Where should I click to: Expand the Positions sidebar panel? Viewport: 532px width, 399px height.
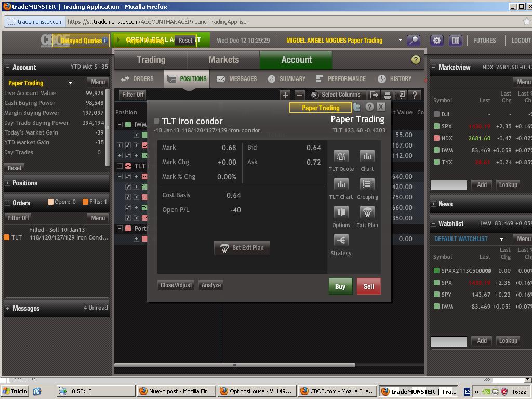(7, 183)
